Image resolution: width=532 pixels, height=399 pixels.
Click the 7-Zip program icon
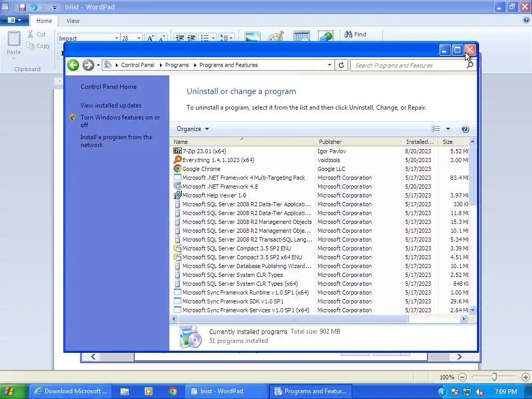(x=178, y=151)
